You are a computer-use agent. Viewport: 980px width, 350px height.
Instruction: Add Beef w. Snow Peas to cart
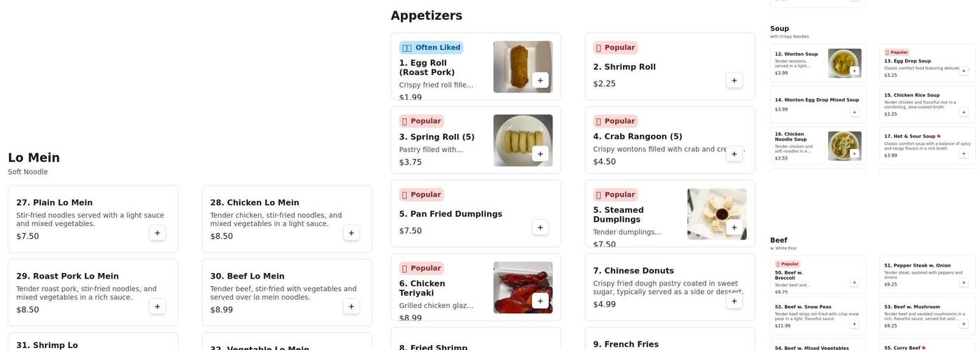pos(854,324)
